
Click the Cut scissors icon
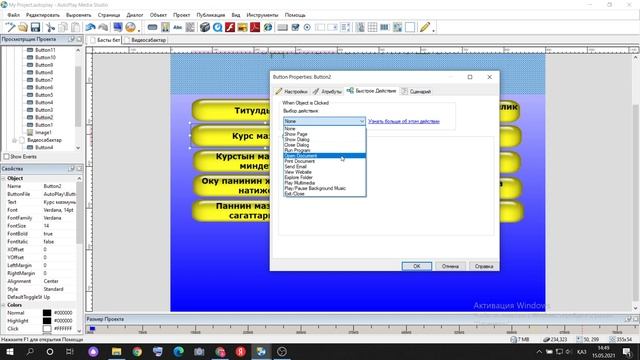[x=51, y=27]
